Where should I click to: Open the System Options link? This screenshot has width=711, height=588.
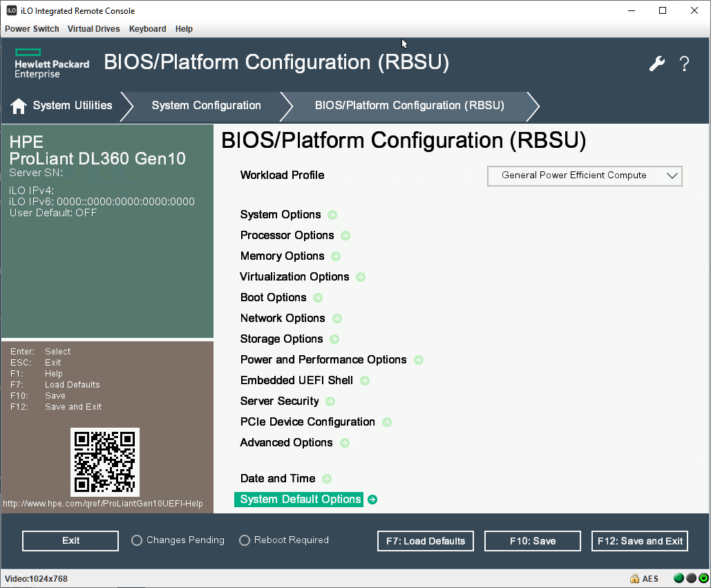click(x=281, y=215)
